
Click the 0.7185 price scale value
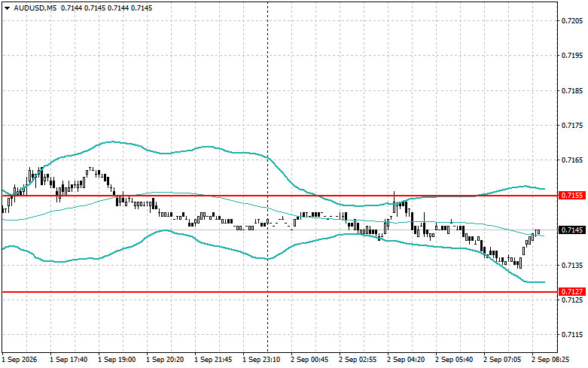(x=573, y=91)
